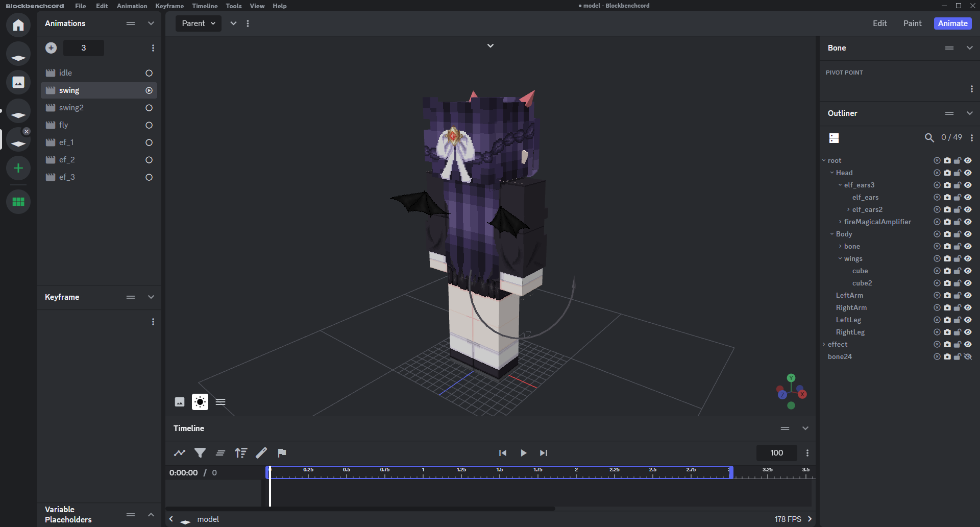Switch to the Paint mode tab
Image resolution: width=980 pixels, height=527 pixels.
pyautogui.click(x=912, y=23)
